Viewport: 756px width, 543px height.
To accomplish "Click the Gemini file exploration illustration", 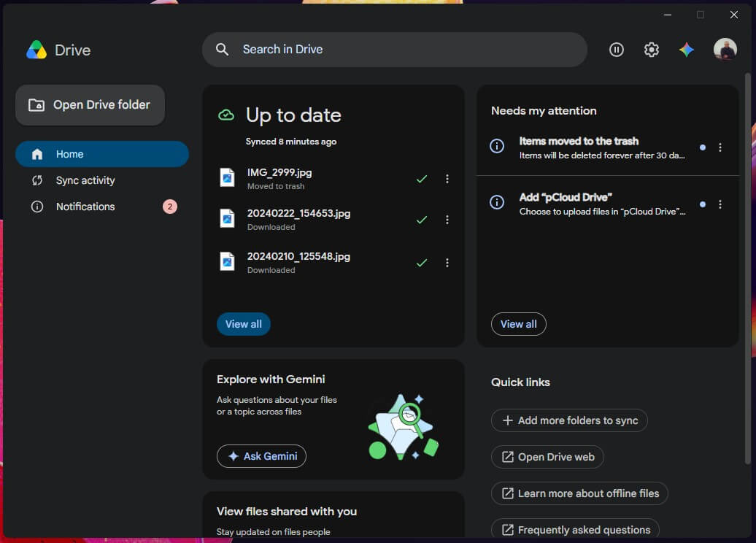I will [x=403, y=427].
